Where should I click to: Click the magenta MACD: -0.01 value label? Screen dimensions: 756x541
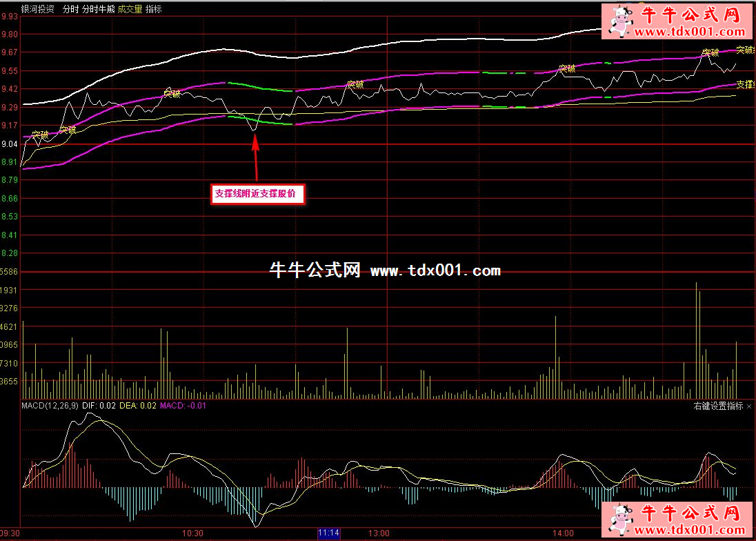click(183, 406)
